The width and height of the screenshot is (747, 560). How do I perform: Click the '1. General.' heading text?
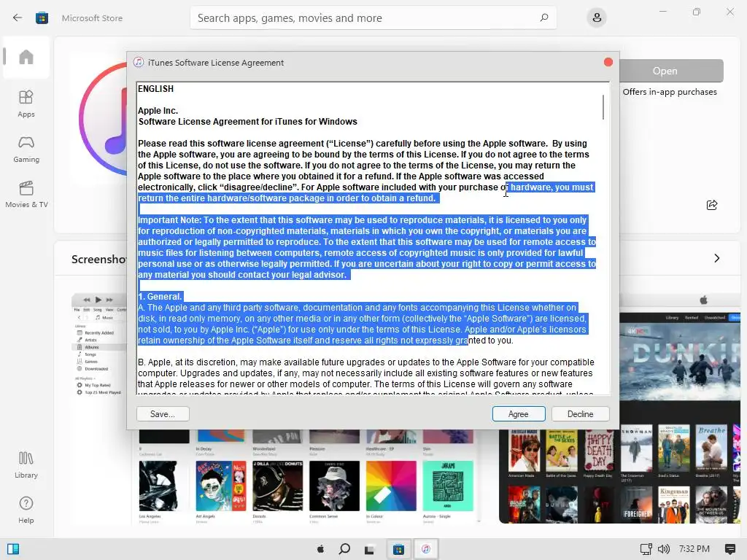160,297
